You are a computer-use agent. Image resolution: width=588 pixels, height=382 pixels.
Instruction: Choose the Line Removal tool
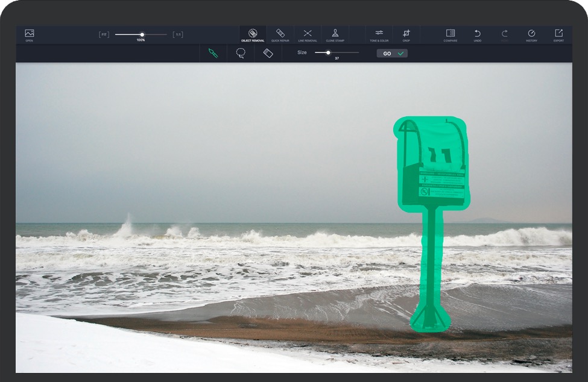pyautogui.click(x=308, y=34)
